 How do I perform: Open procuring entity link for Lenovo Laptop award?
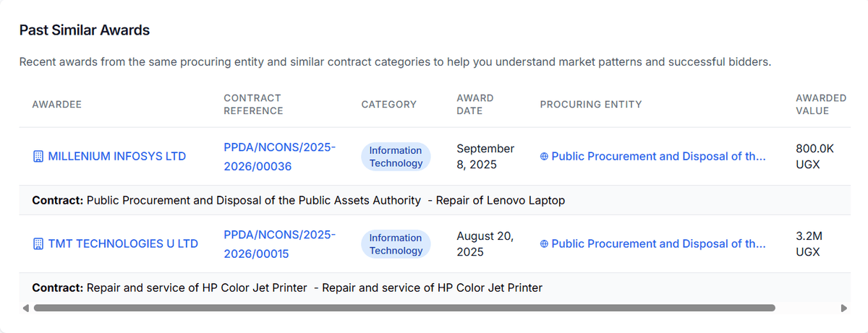pos(658,157)
